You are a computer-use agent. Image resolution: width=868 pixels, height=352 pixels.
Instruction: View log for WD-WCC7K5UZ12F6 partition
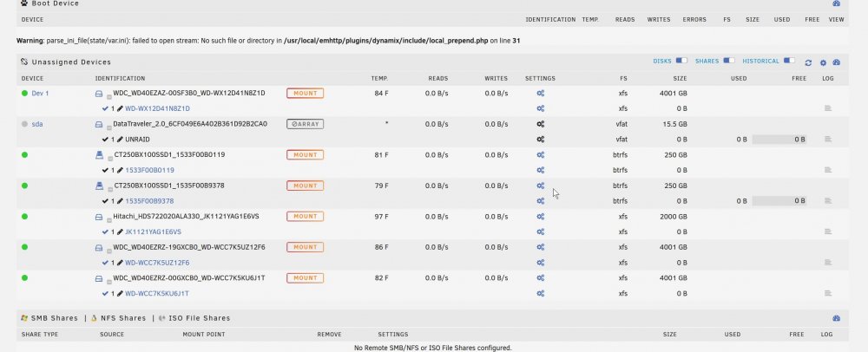(827, 263)
